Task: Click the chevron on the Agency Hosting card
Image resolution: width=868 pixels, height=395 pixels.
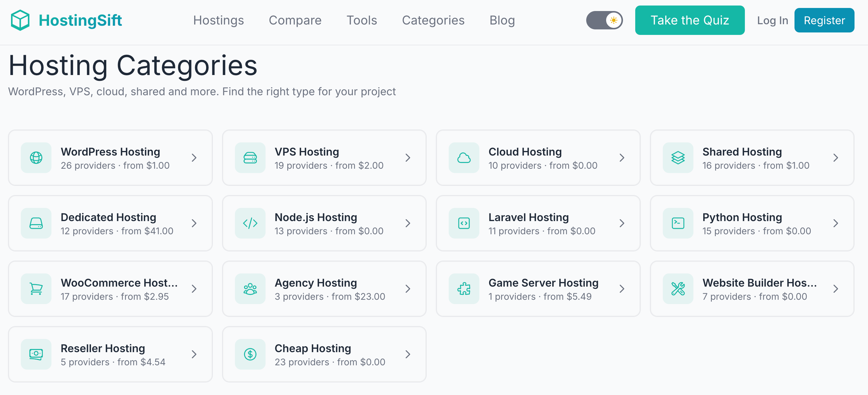Action: (x=408, y=288)
